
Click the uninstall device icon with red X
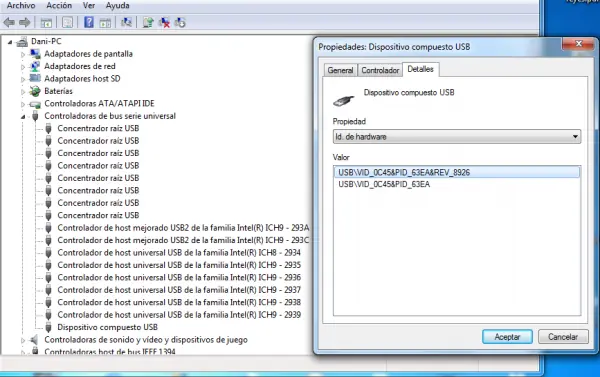click(165, 23)
